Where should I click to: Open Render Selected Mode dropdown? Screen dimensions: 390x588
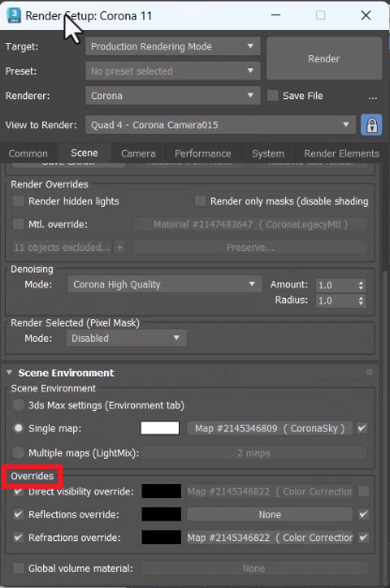127,338
